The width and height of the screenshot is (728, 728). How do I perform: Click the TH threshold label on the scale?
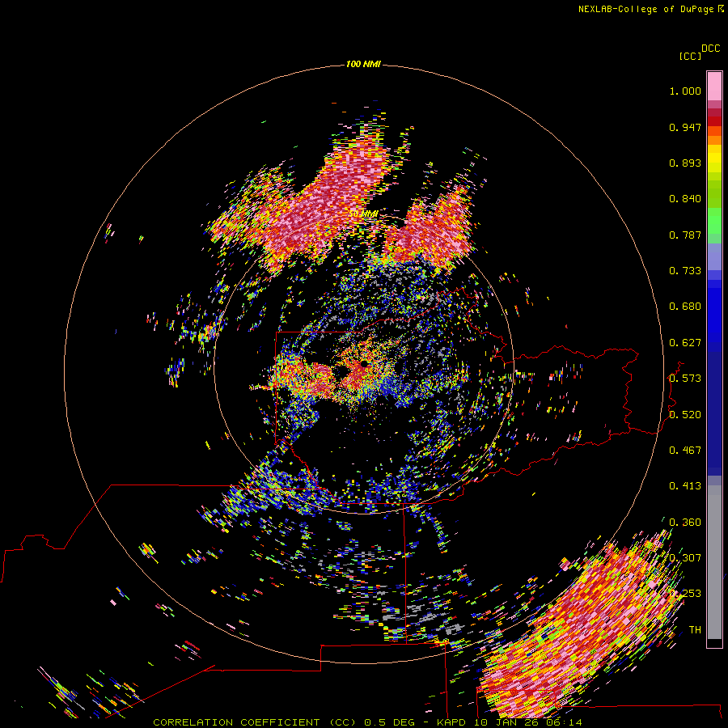point(695,630)
